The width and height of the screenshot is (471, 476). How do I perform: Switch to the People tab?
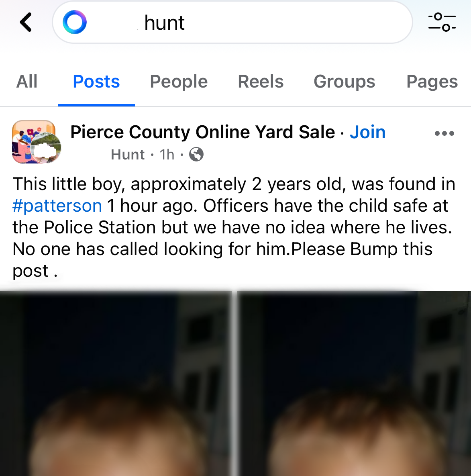tap(179, 82)
